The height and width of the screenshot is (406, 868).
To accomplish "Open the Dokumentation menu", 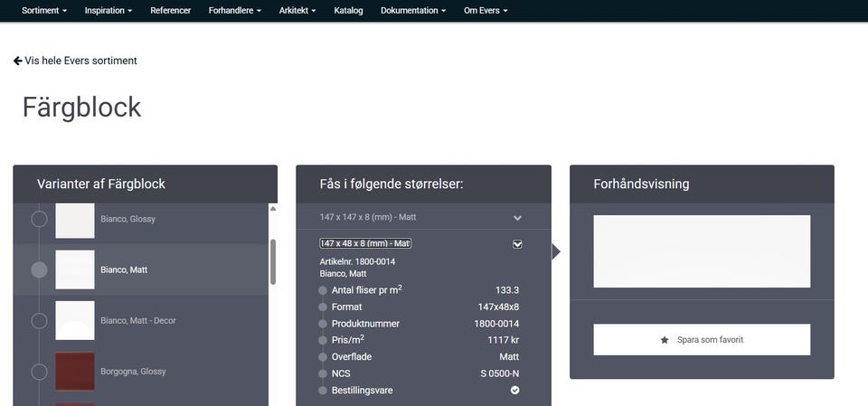I will pos(413,11).
